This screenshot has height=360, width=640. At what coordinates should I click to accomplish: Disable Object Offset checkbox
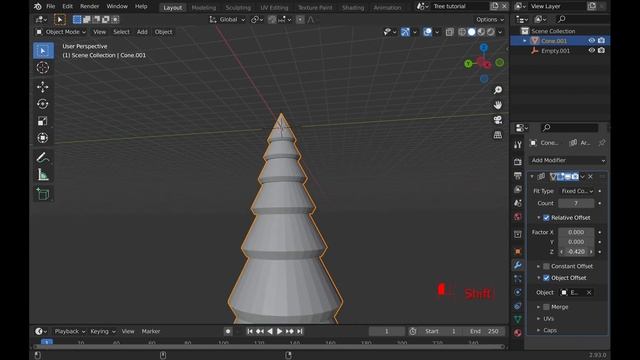click(546, 278)
